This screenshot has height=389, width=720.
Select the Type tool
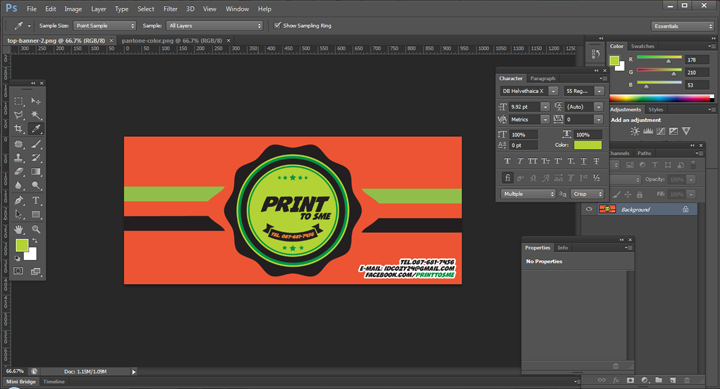36,200
